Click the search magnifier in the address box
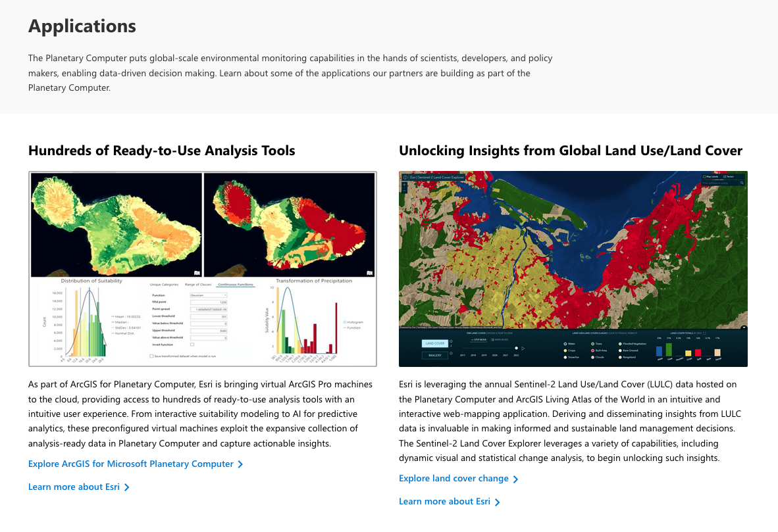The image size is (778, 532). (x=742, y=183)
